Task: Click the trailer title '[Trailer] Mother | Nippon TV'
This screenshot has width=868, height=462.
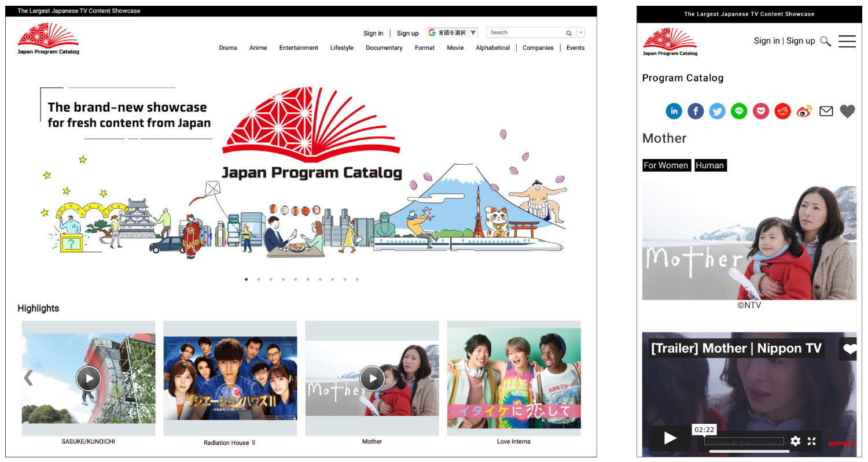Action: (x=736, y=348)
